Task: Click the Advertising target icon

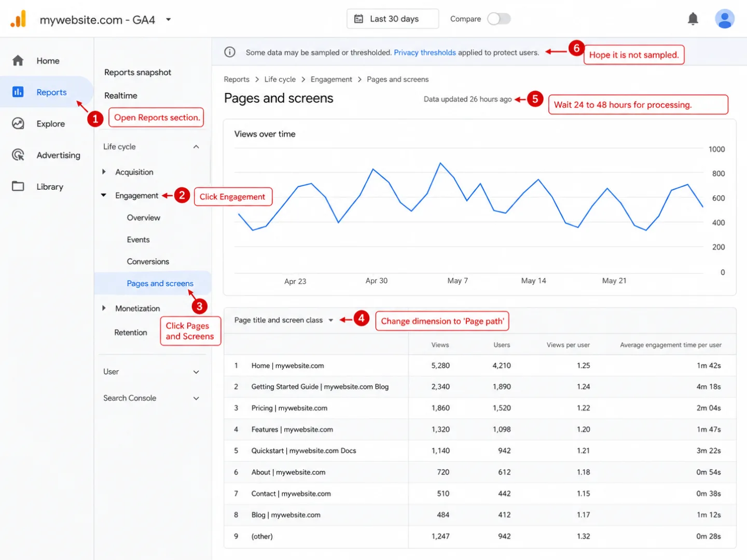Action: [18, 155]
